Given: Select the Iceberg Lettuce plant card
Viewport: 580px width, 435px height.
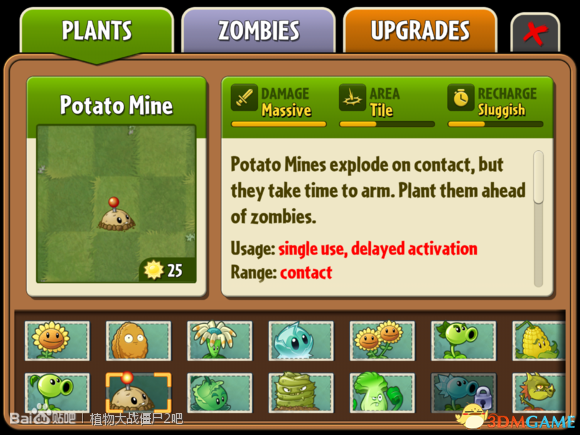Looking at the screenshot, I should click(301, 340).
